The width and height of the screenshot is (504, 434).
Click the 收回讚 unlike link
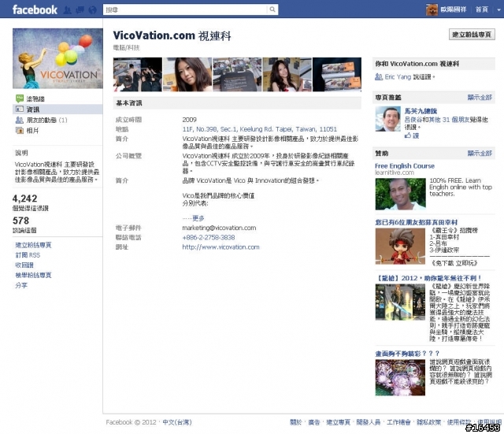coord(24,265)
